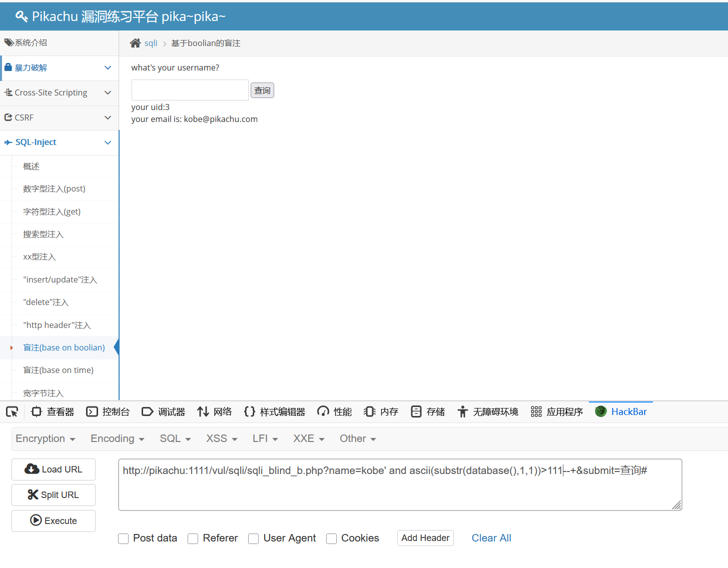The width and height of the screenshot is (728, 568).
Task: Click the 查询 submit button
Action: [262, 90]
